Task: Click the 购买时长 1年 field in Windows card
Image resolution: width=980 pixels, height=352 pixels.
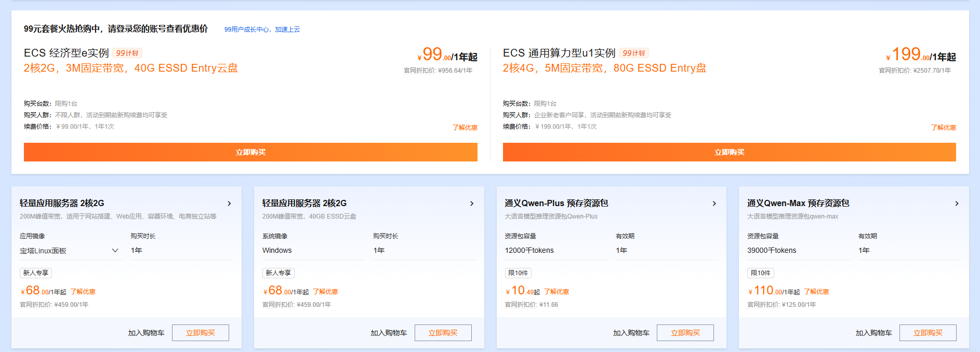Action: [424, 251]
